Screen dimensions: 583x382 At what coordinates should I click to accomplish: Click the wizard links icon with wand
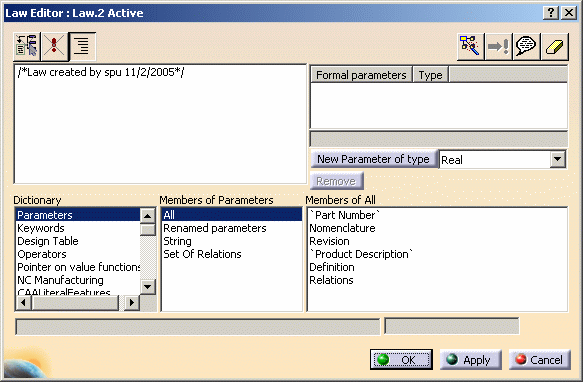coord(470,46)
